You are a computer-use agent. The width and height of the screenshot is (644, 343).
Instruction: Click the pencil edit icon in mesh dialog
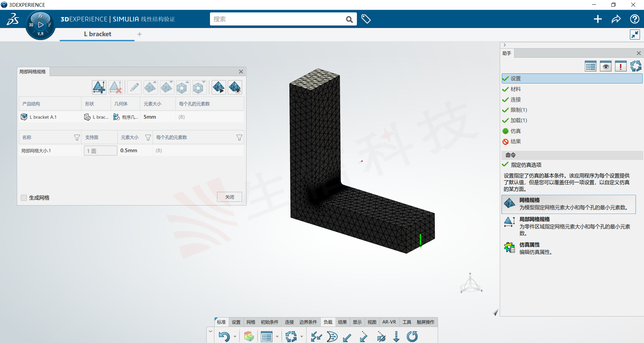[x=134, y=88]
